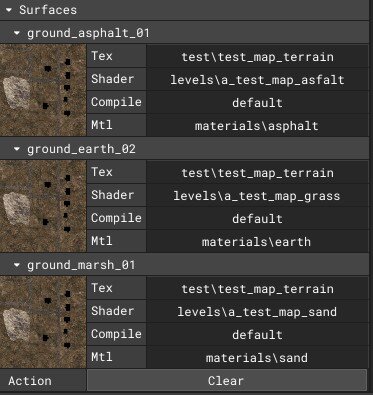373x395 pixels.
Task: Click the ground_marsh_01 texture thumbnail
Action: 43,322
